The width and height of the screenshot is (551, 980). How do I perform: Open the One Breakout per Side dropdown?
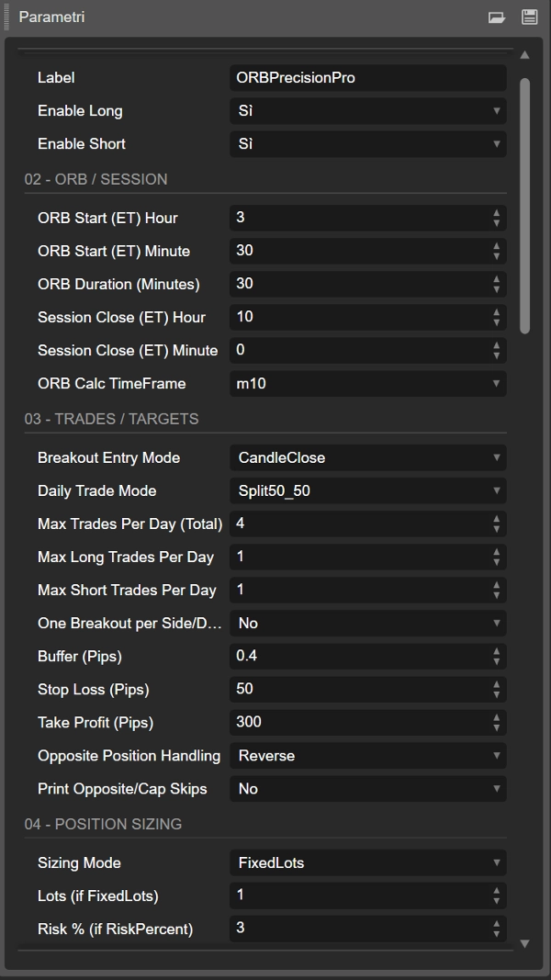pyautogui.click(x=367, y=623)
